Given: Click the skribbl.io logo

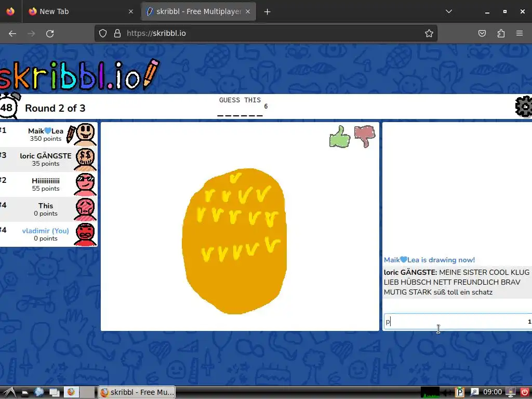Looking at the screenshot, I should (x=79, y=75).
